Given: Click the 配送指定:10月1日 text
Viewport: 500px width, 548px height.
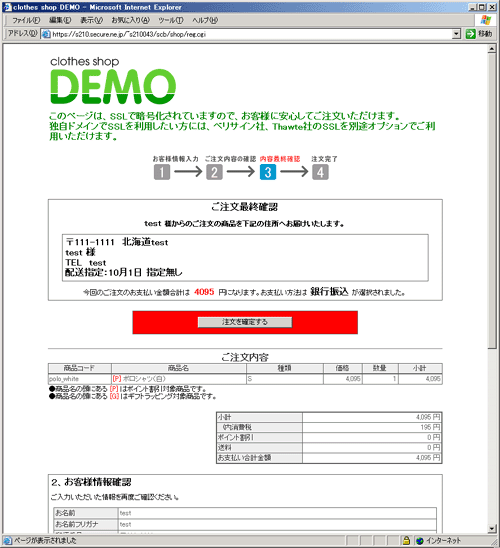Looking at the screenshot, I should click(x=103, y=272).
